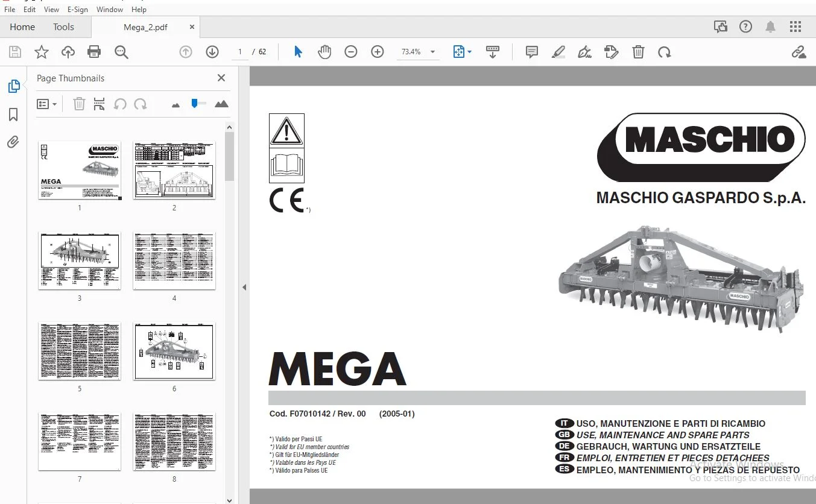The width and height of the screenshot is (816, 504).
Task: Print the document with the printer icon
Action: pos(94,52)
